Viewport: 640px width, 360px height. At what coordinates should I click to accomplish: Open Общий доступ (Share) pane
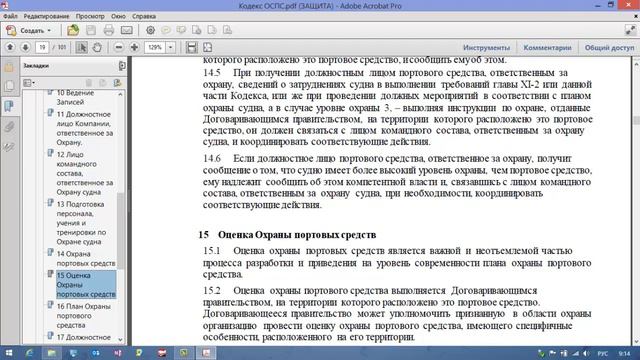coord(609,48)
